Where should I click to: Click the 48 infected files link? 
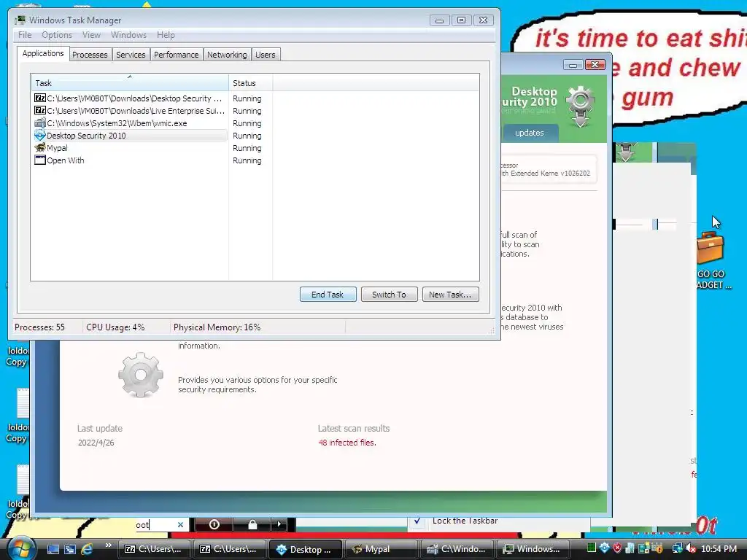(x=347, y=443)
